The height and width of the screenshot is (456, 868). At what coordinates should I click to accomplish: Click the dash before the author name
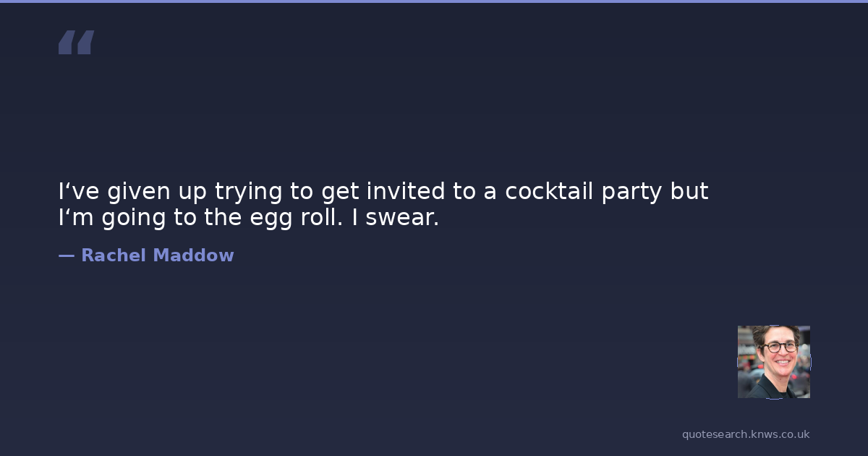coord(66,256)
